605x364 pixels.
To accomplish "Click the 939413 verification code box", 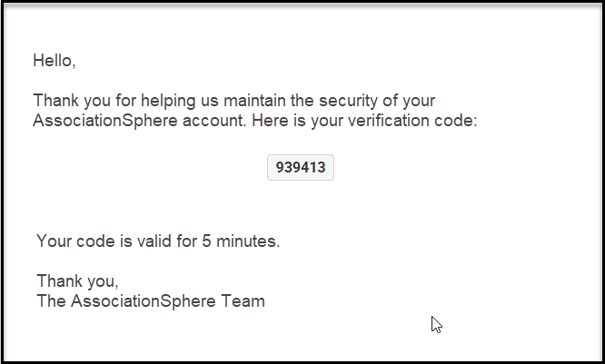I will coord(301,167).
